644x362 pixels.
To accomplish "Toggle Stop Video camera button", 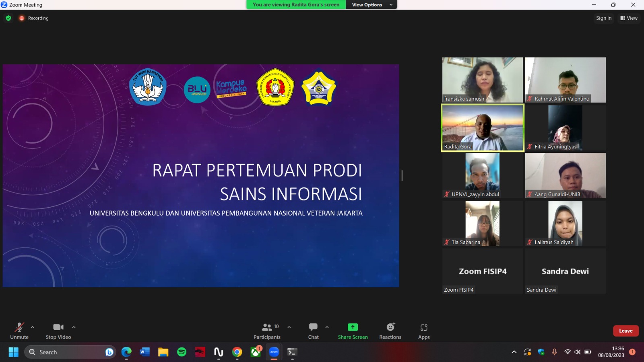I will pyautogui.click(x=58, y=331).
